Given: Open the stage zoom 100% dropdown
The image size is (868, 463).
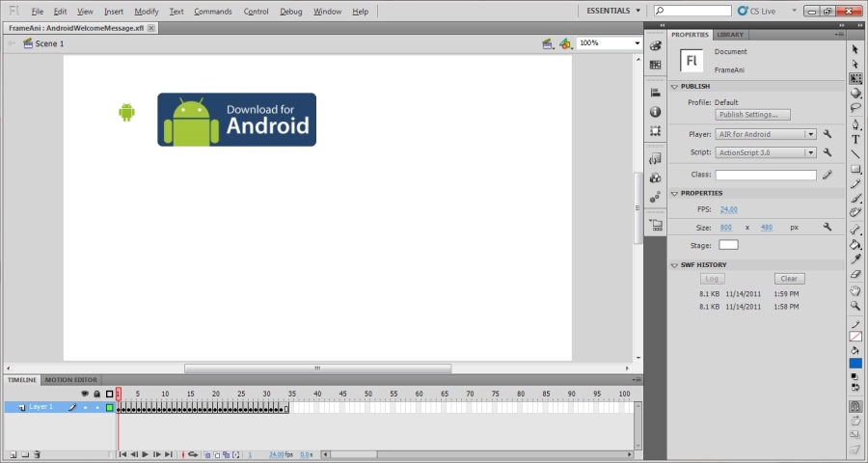Looking at the screenshot, I should pos(637,43).
